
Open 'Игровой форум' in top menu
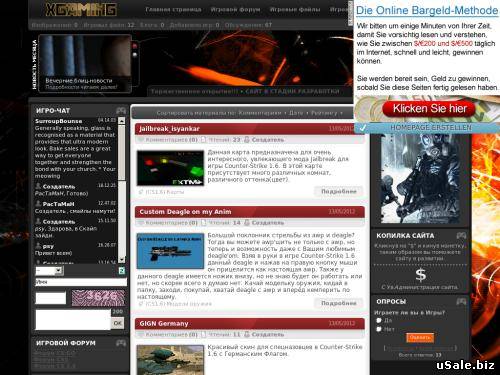(235, 9)
